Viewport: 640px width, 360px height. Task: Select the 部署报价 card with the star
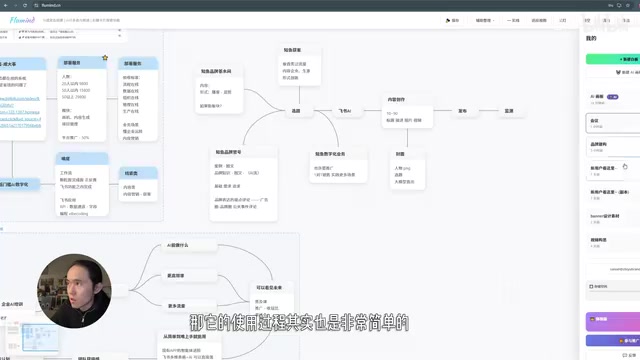(x=82, y=99)
